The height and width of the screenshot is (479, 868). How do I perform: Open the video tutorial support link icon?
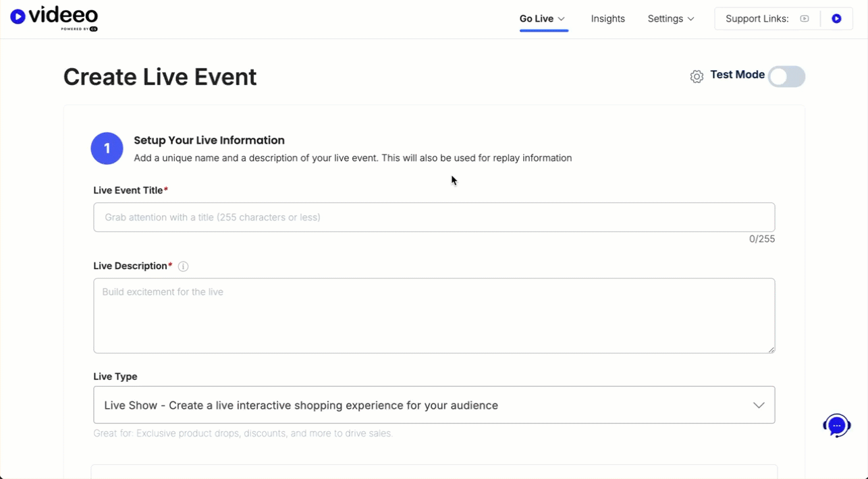pos(804,19)
